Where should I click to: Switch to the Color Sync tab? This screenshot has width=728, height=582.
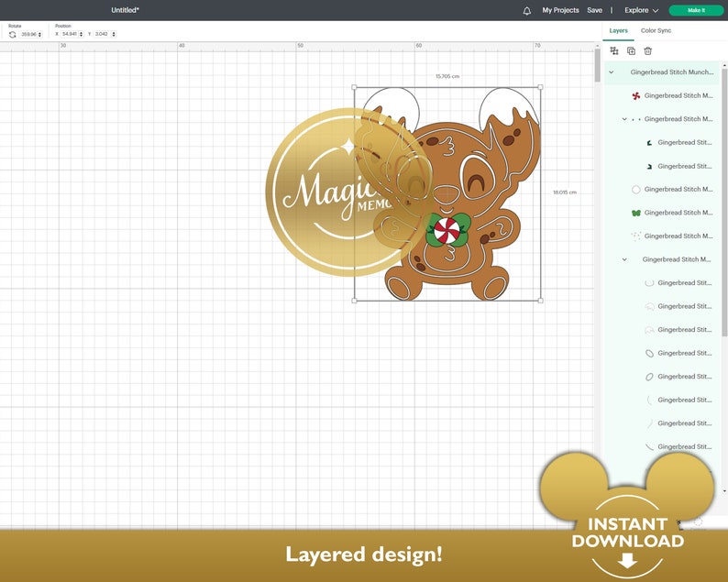point(656,30)
